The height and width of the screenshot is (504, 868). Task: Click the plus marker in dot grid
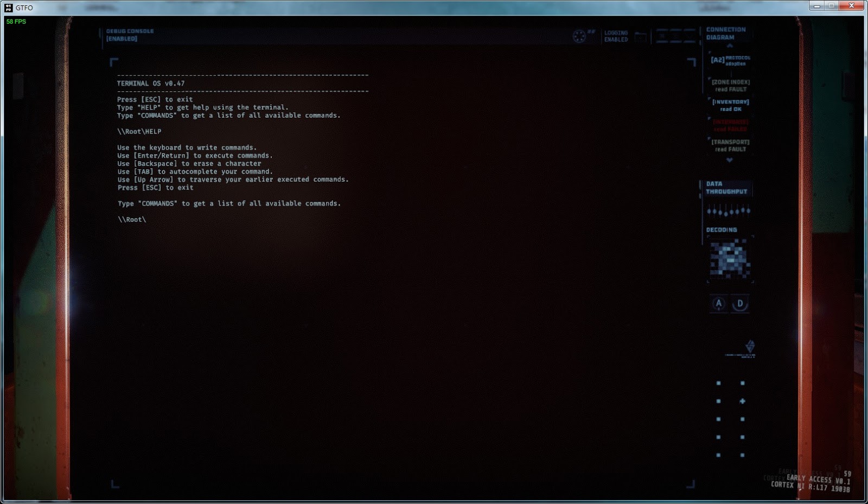click(x=742, y=401)
